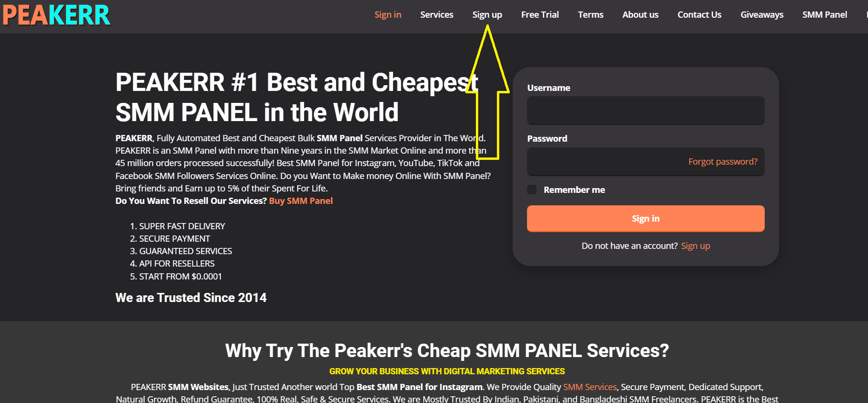Follow Sign up link below login form
Screen dimensions: 868x403
(695, 246)
